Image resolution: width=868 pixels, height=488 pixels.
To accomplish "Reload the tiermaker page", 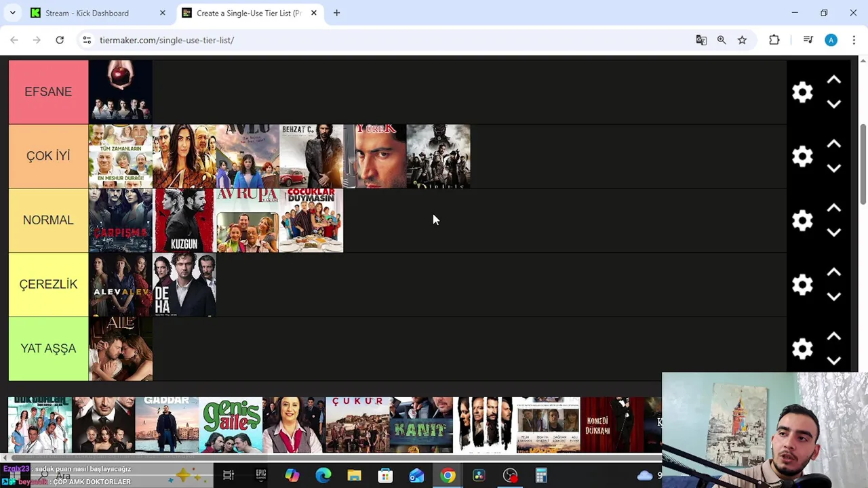I will 60,40.
